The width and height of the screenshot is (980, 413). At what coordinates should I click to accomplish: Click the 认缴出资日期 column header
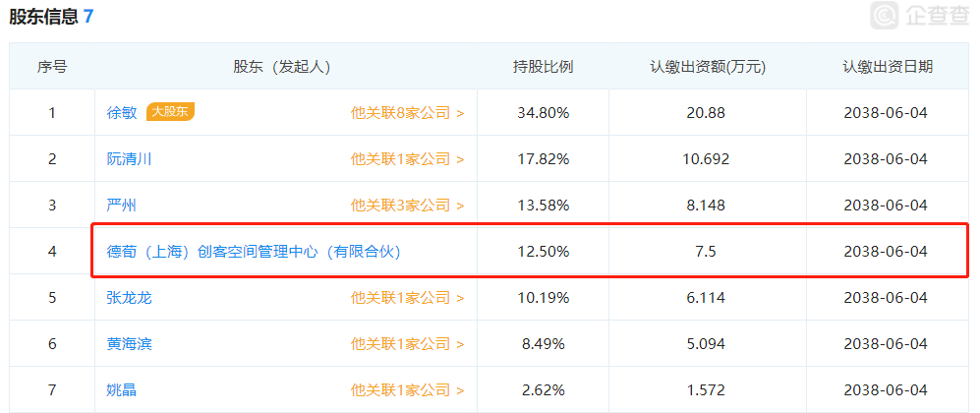tap(888, 67)
